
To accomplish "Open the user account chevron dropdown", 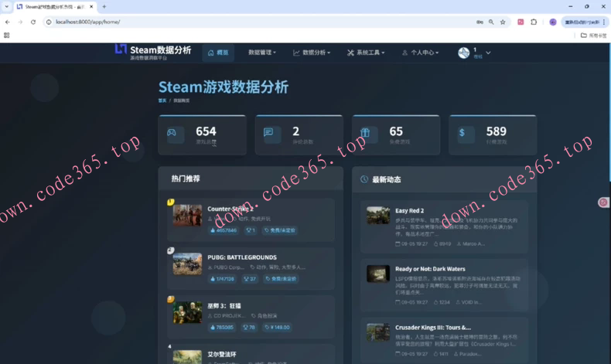I will pyautogui.click(x=488, y=53).
